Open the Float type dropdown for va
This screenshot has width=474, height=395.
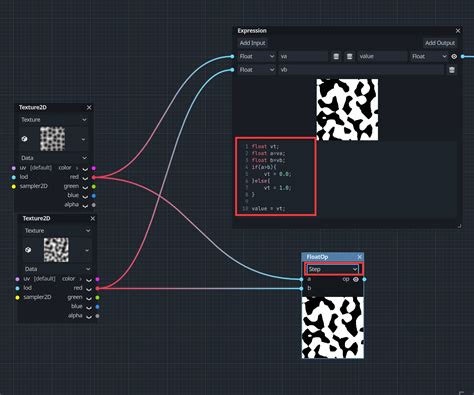(256, 57)
